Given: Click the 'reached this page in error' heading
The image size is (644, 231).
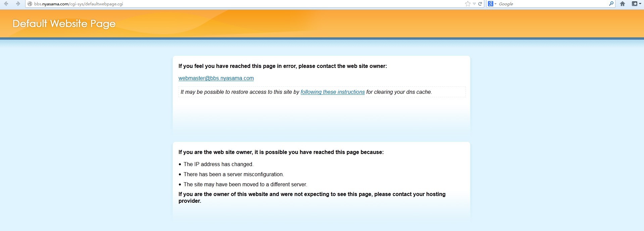Looking at the screenshot, I should coord(283,66).
